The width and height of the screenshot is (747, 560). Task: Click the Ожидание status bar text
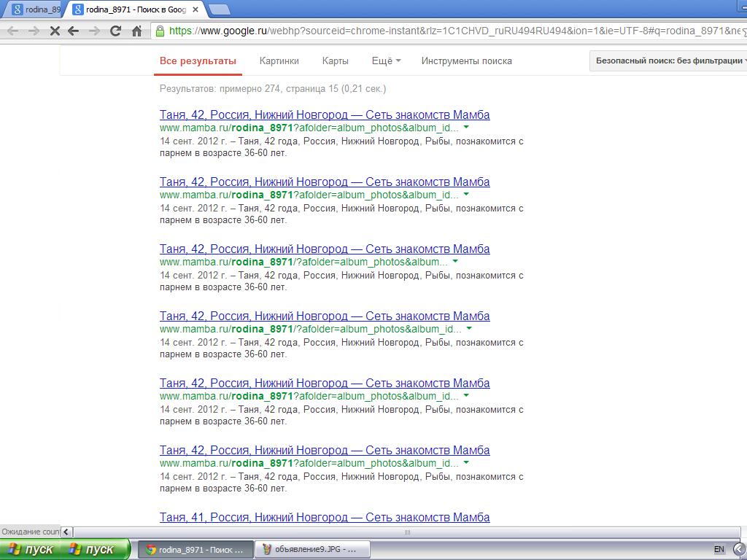(x=30, y=532)
